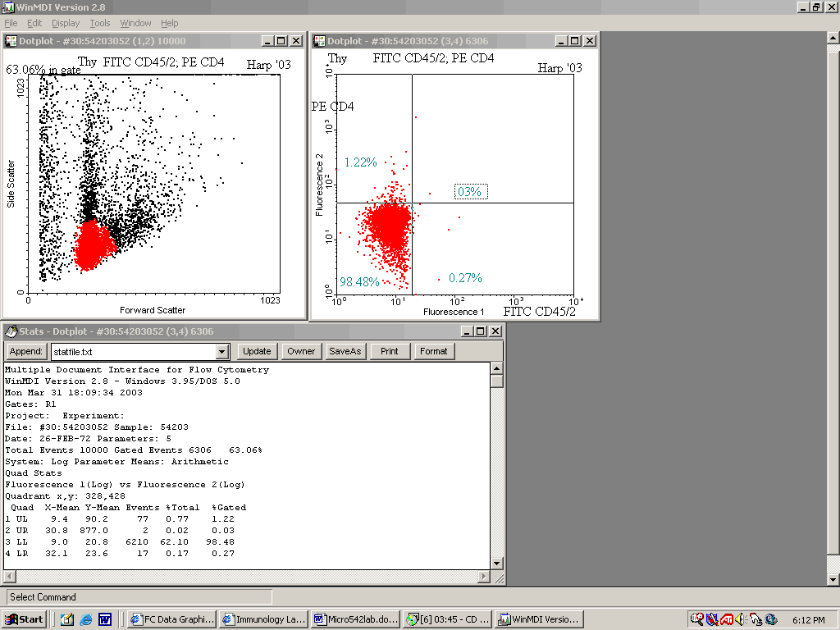Image resolution: width=840 pixels, height=630 pixels.
Task: Click the Append button
Action: coord(26,351)
